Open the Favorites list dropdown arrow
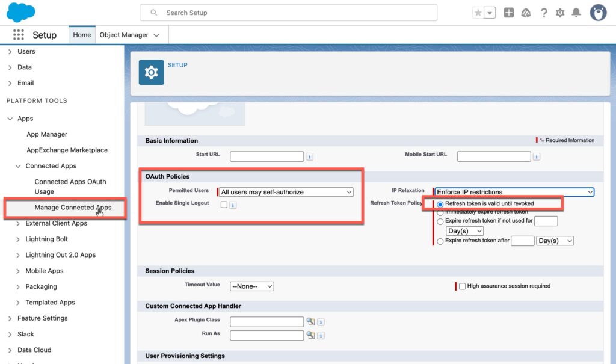The height and width of the screenshot is (364, 616). [x=490, y=13]
